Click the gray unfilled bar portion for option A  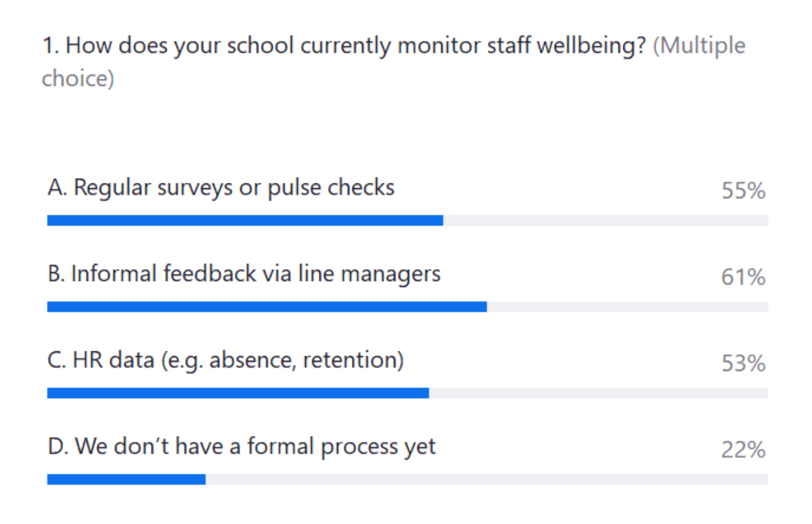[x=606, y=220]
